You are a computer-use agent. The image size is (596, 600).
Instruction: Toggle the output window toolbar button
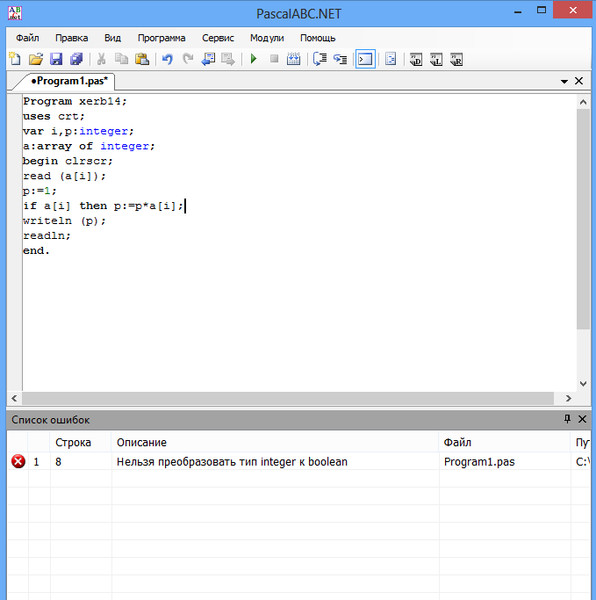pyautogui.click(x=365, y=59)
